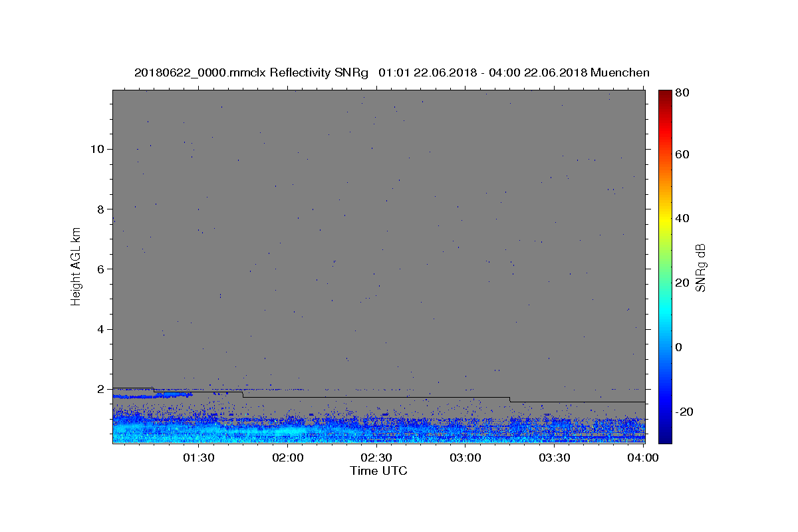Click the colorbar value -20
This screenshot has width=798, height=532.
(x=684, y=412)
